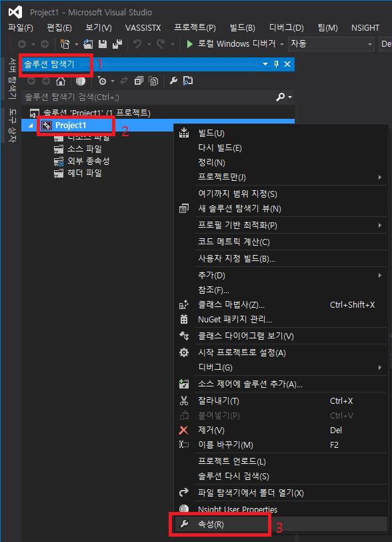Click the wrench Properties icon in Solution Explorer toolbar
This screenshot has width=392, height=542.
click(173, 81)
